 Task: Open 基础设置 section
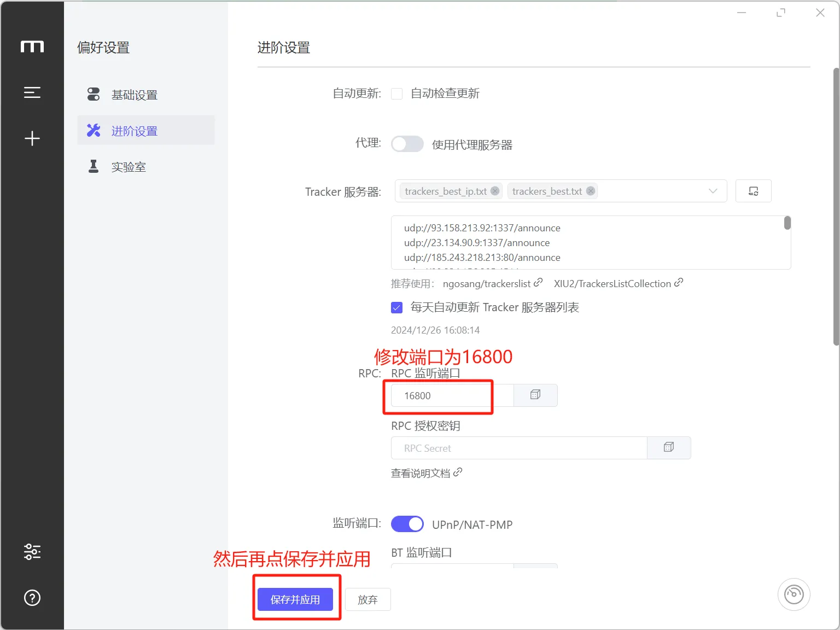[146, 95]
